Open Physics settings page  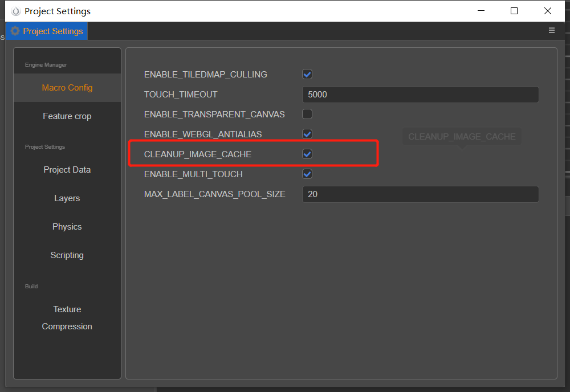(67, 227)
